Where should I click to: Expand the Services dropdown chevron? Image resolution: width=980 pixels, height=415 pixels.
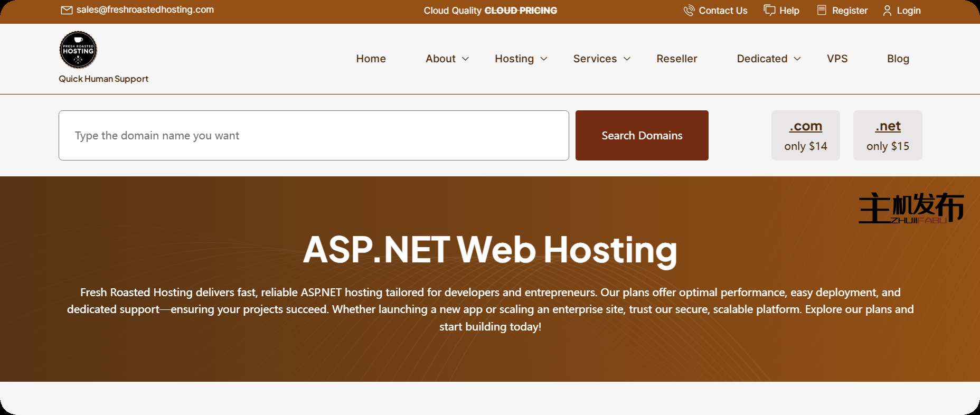pos(627,59)
